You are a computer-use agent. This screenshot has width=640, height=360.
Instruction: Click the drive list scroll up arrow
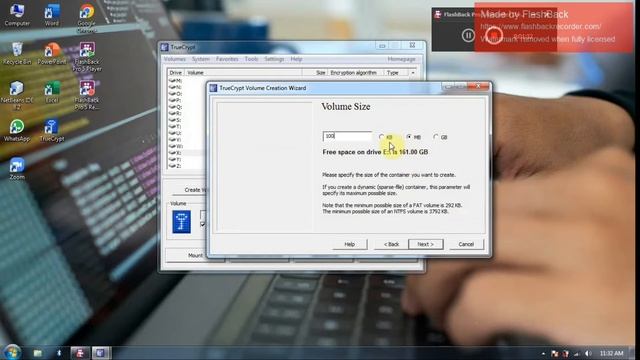(x=413, y=73)
